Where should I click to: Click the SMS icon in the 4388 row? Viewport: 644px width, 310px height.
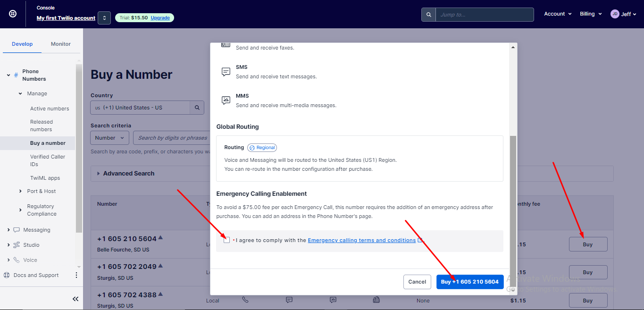(x=289, y=300)
